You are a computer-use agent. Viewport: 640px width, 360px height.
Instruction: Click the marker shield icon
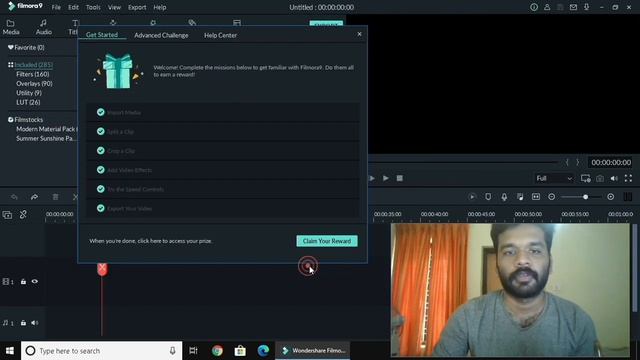pos(488,197)
